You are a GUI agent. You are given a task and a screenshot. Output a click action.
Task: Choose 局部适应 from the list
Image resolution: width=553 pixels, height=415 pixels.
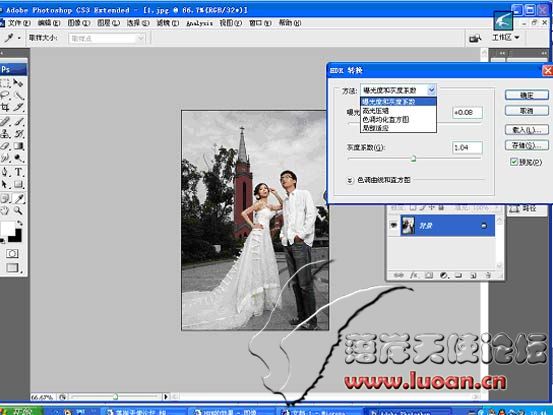click(398, 128)
